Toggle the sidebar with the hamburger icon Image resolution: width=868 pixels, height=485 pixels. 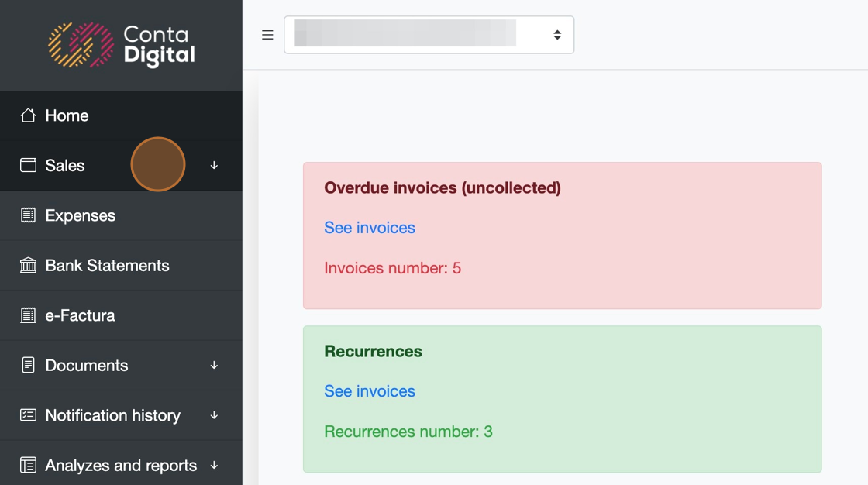pyautogui.click(x=267, y=35)
